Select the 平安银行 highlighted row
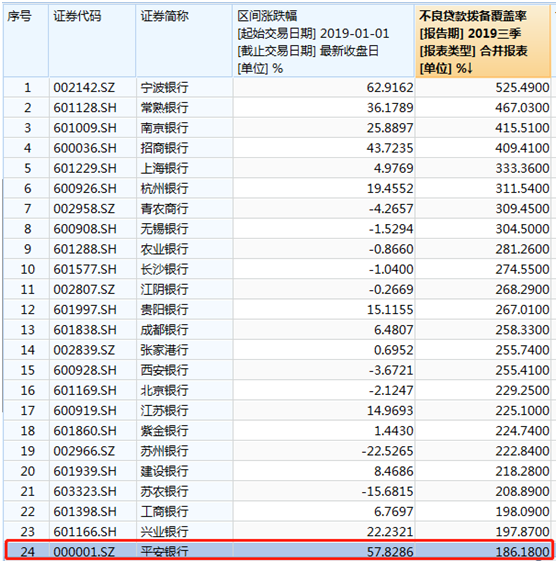The width and height of the screenshot is (558, 563). 278,551
